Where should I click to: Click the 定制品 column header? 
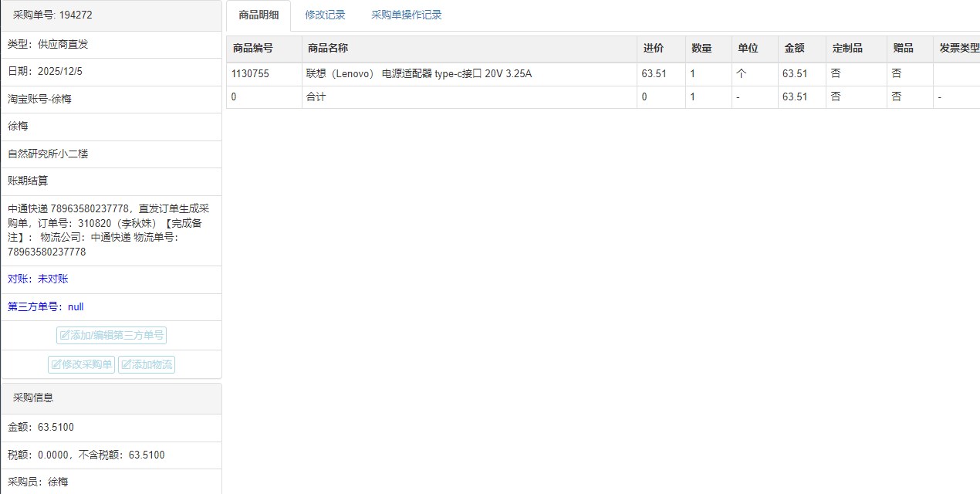(x=847, y=48)
